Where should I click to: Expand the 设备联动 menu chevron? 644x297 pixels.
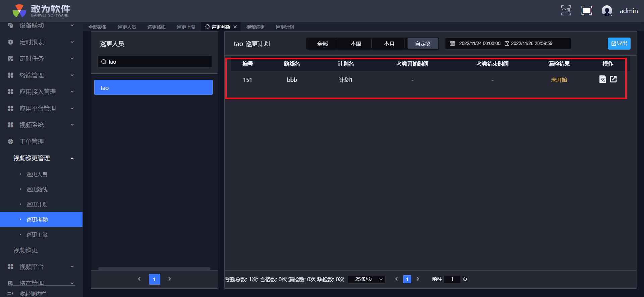72,25
